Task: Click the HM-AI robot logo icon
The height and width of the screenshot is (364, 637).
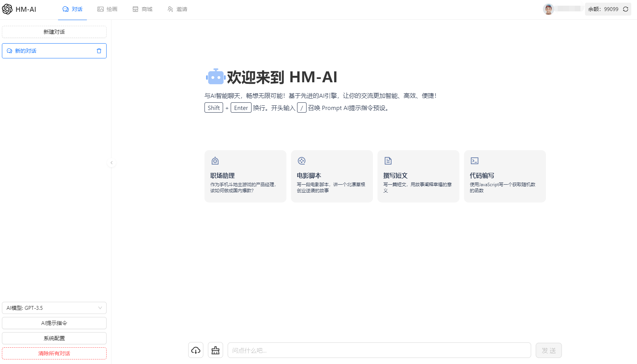Action: 7,9
